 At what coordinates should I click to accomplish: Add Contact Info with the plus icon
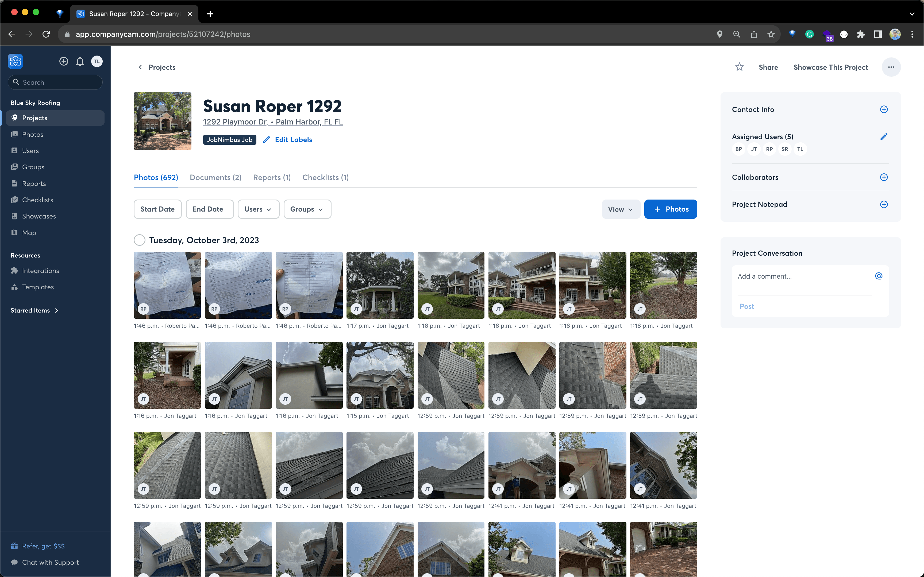coord(884,110)
